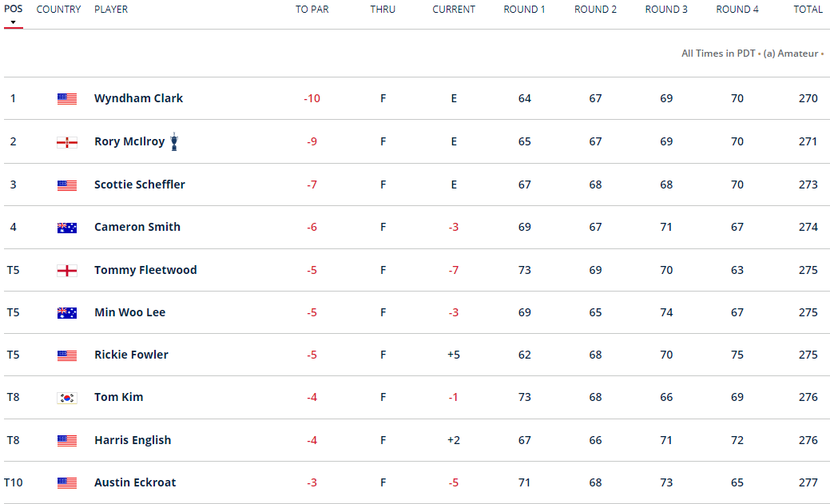Image resolution: width=830 pixels, height=504 pixels.
Task: Sort by the ROUND 1 column header
Action: click(x=524, y=10)
